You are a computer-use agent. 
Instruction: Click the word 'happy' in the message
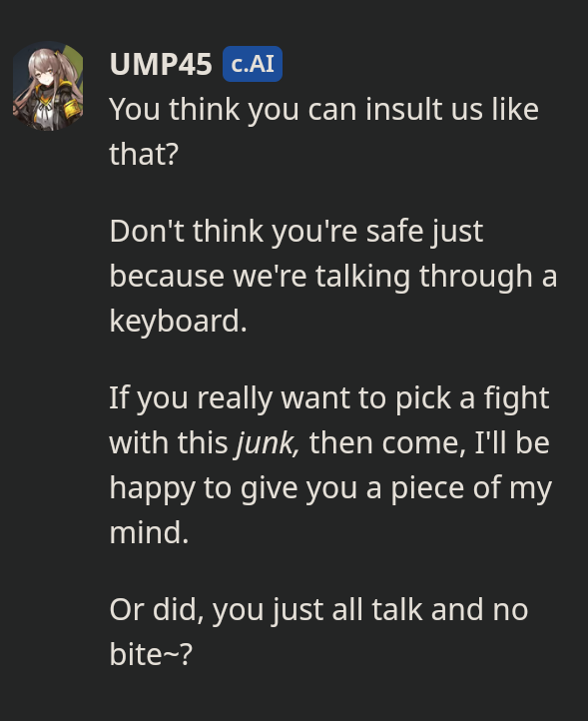click(153, 488)
